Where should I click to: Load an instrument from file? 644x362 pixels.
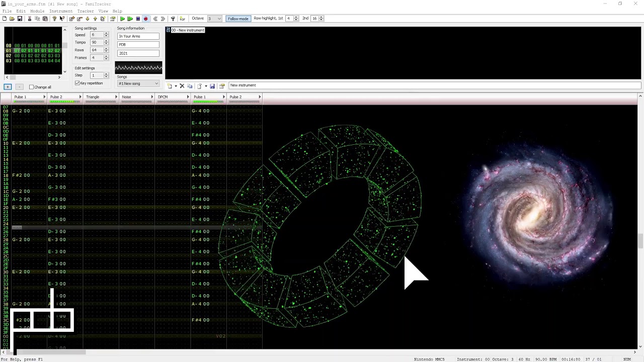(x=200, y=86)
